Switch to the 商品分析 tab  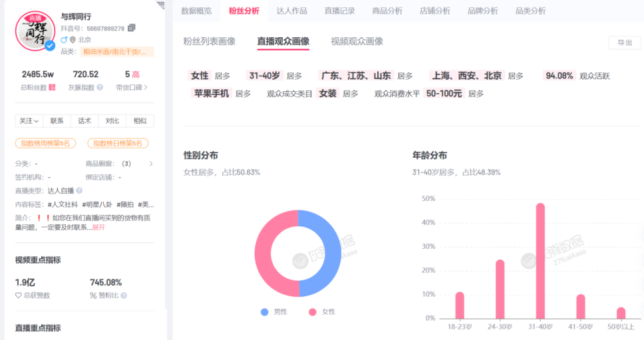pos(387,11)
